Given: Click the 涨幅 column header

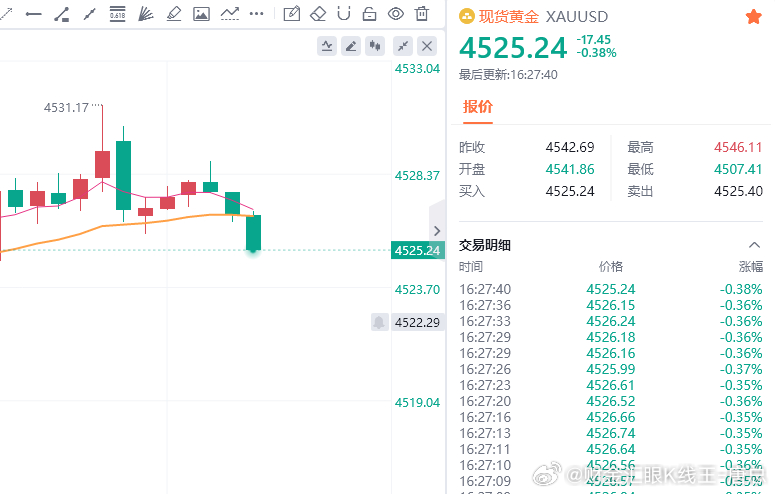Looking at the screenshot, I should tap(751, 267).
